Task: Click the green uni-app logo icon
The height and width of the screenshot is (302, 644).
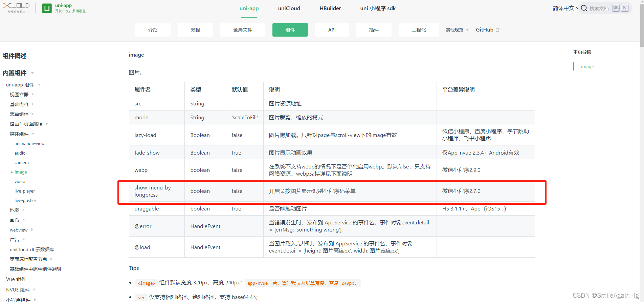Action: [x=47, y=8]
